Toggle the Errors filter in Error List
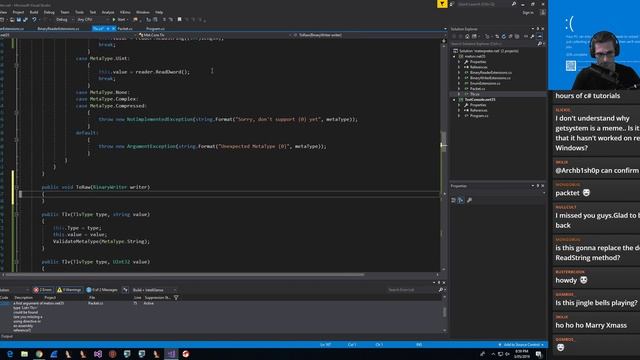The image size is (640, 360). click(x=43, y=290)
